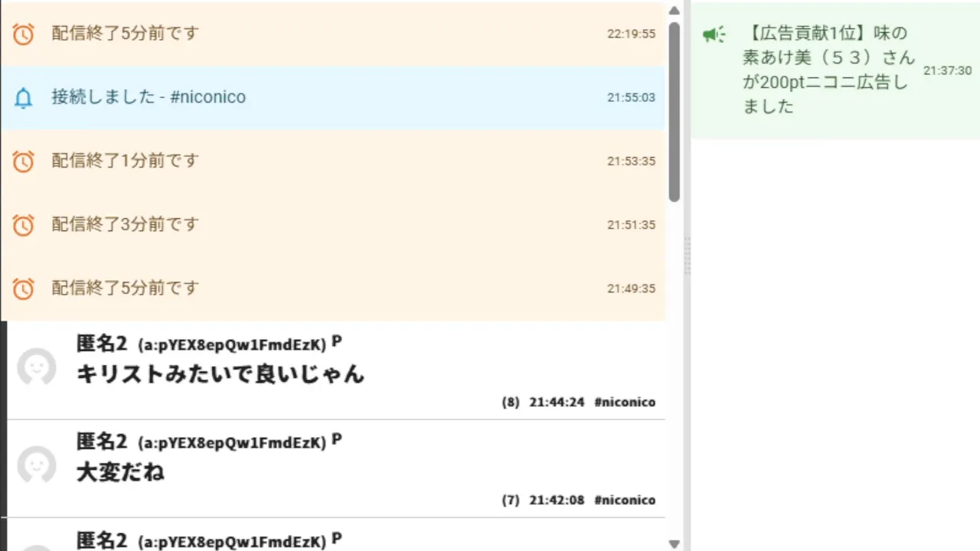This screenshot has width=980, height=551.
Task: Click the 21:51:35 timestamp
Action: click(632, 225)
